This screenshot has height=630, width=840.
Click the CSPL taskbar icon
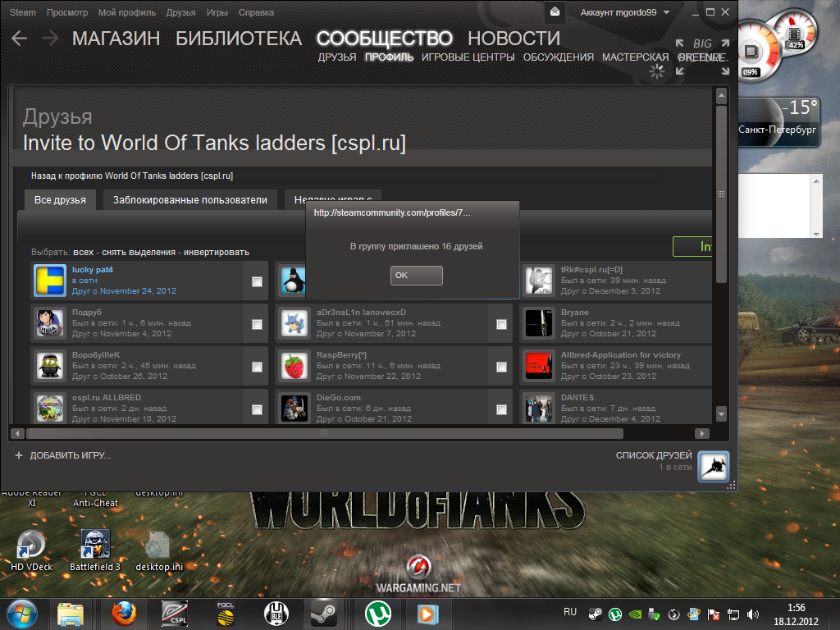point(174,613)
